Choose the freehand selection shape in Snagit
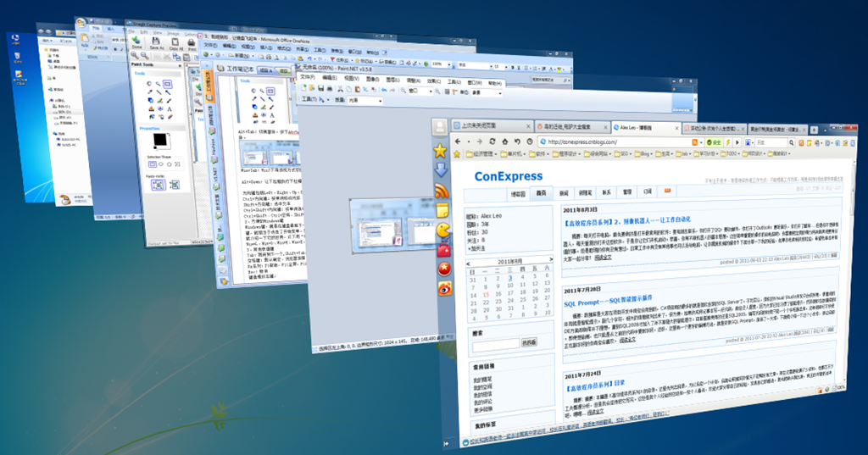This screenshot has width=868, height=455. point(177,164)
